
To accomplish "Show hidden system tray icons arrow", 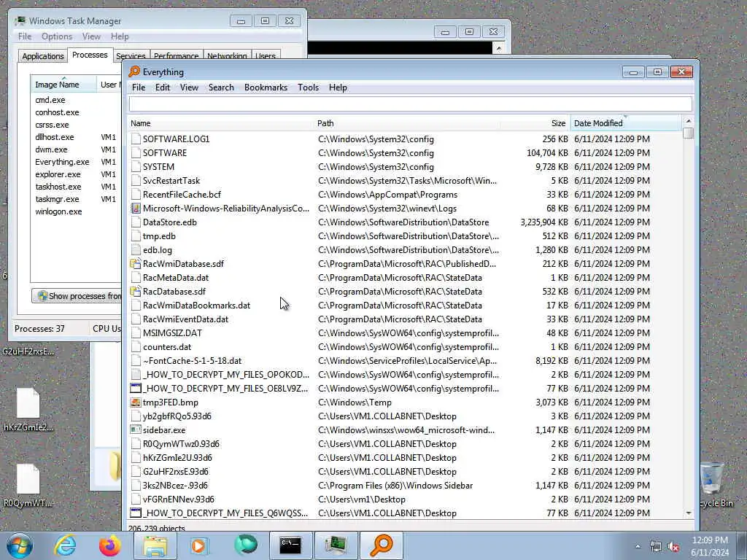I will point(638,547).
